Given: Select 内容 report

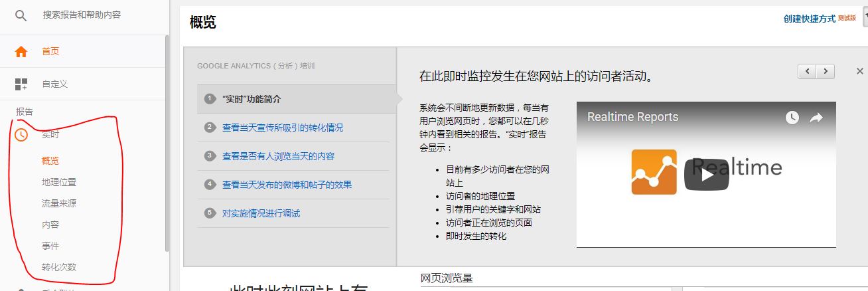Looking at the screenshot, I should [50, 225].
